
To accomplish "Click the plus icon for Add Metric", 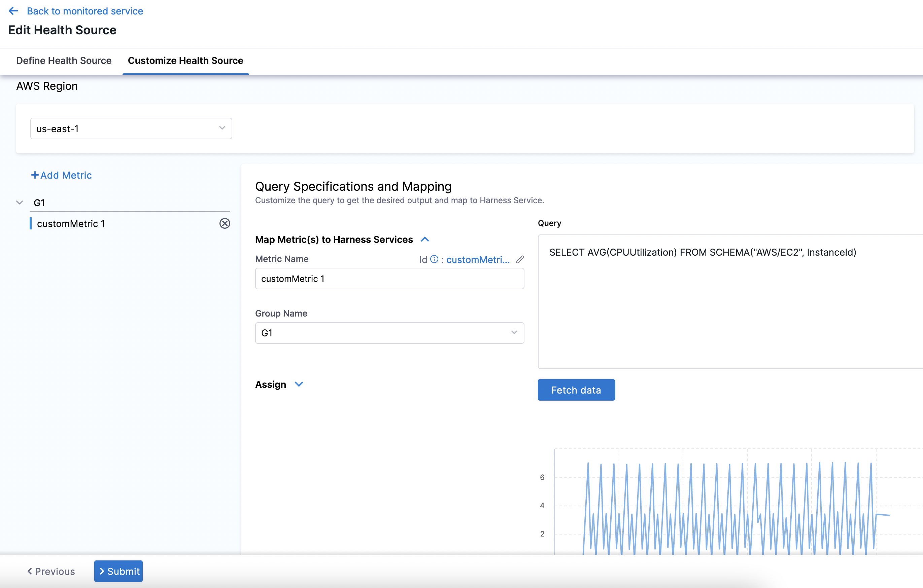I will pos(34,175).
